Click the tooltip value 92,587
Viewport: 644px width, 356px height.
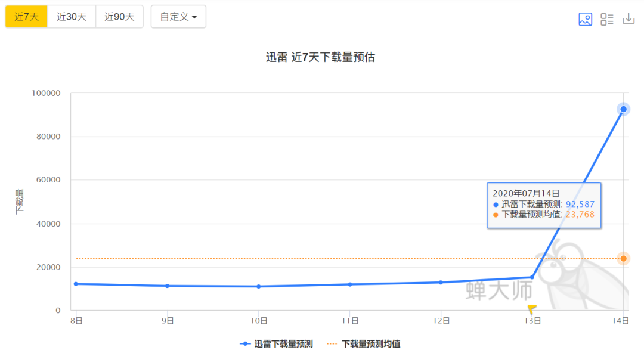(x=580, y=204)
